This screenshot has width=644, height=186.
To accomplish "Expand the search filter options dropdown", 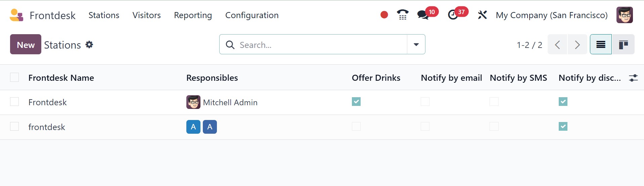I will (416, 45).
